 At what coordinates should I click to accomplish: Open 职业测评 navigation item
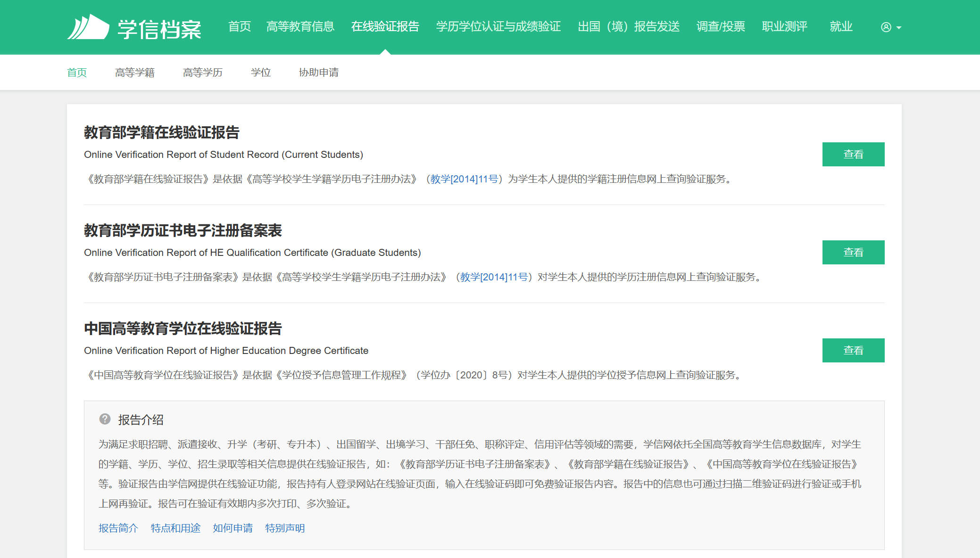coord(784,26)
